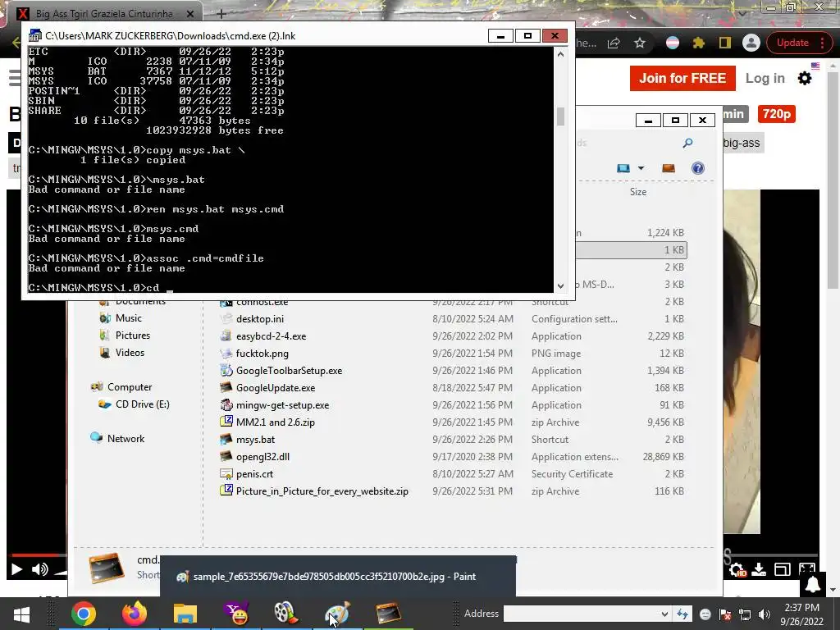Open the Chrome three-dot menu
Viewport: 840px width, 630px height.
tap(822, 43)
